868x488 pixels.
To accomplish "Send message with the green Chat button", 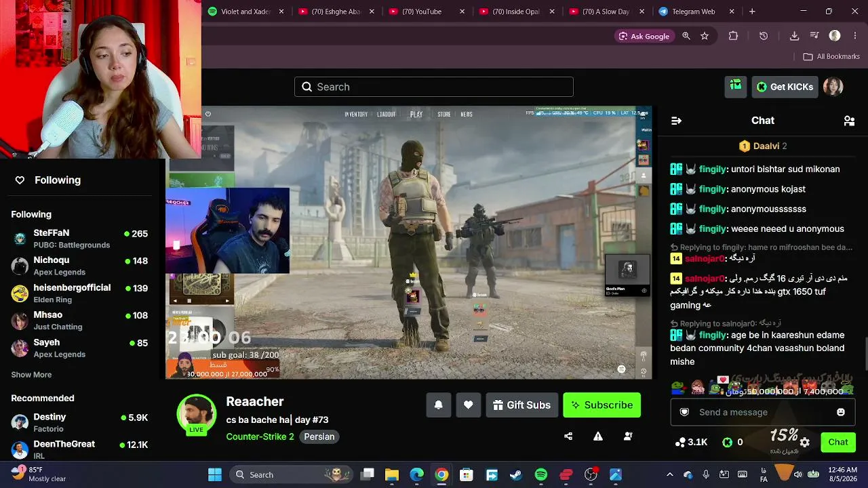I will pyautogui.click(x=838, y=442).
